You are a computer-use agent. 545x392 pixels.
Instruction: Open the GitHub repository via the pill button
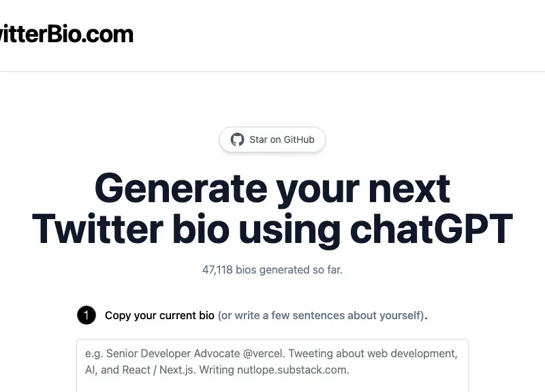[x=272, y=140]
